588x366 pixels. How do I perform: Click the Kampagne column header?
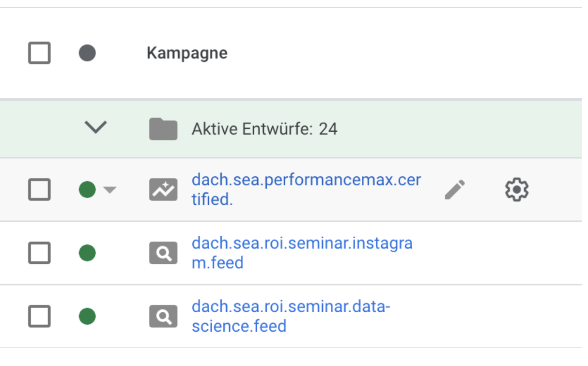pos(187,53)
